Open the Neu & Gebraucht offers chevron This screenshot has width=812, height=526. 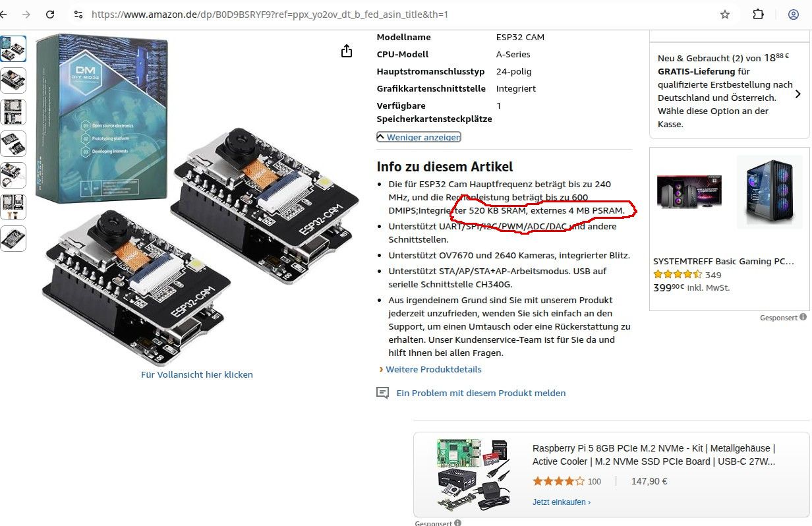tap(798, 94)
